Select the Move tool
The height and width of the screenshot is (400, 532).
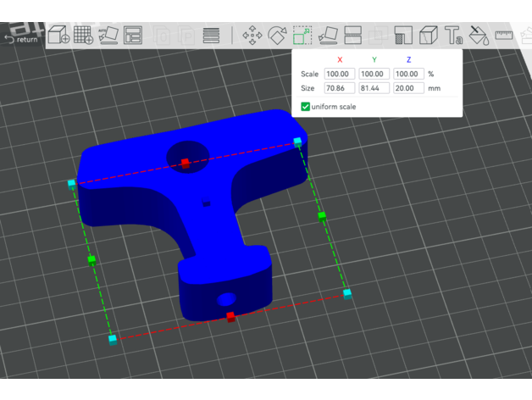(252, 36)
